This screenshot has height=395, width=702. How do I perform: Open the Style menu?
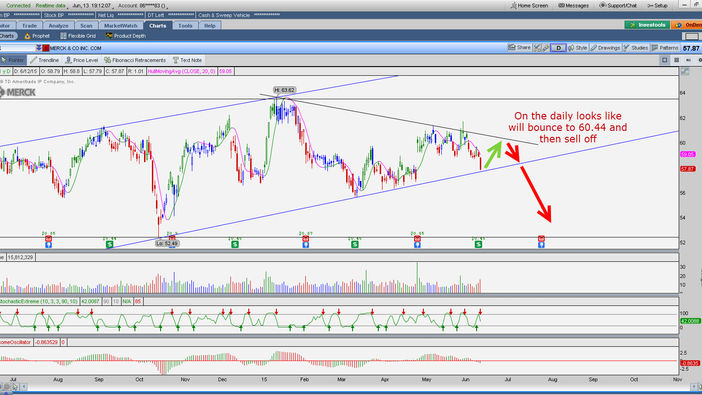[578, 47]
